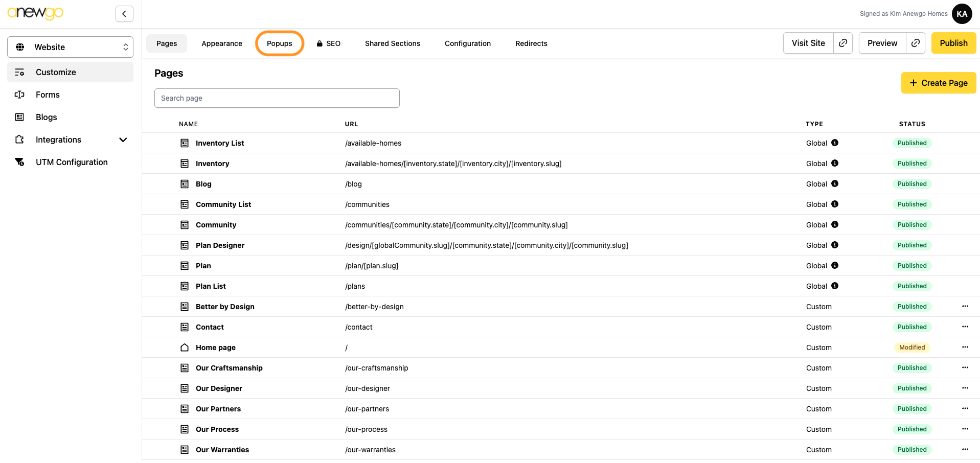Click the Home page house icon
This screenshot has height=463, width=980.
click(185, 348)
